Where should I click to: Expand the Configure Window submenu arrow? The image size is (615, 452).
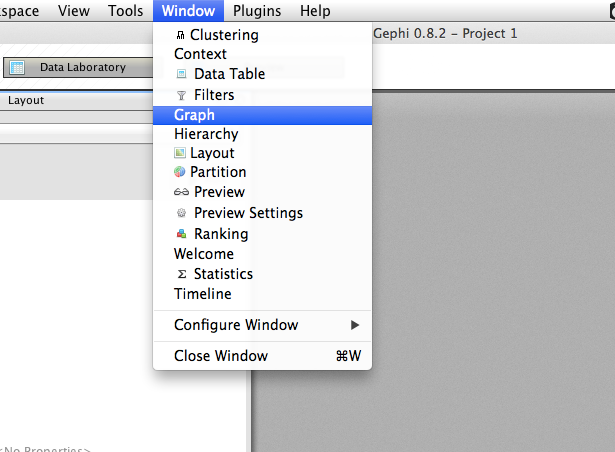coord(355,325)
